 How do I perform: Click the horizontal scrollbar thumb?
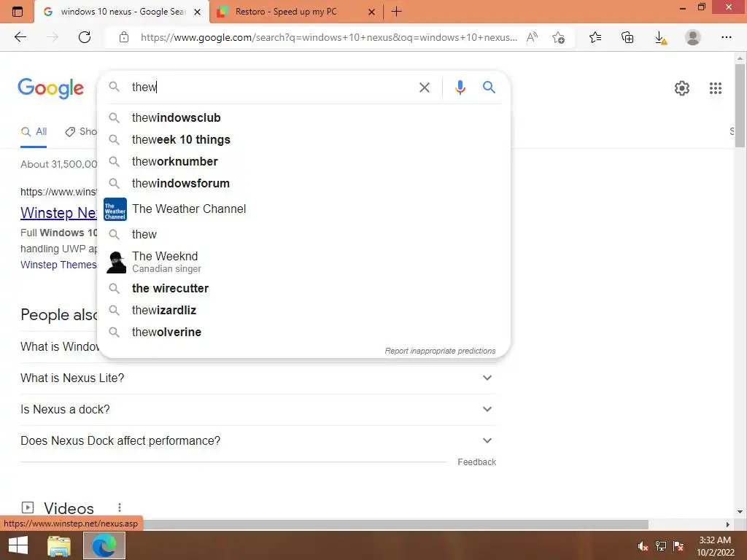[395, 524]
